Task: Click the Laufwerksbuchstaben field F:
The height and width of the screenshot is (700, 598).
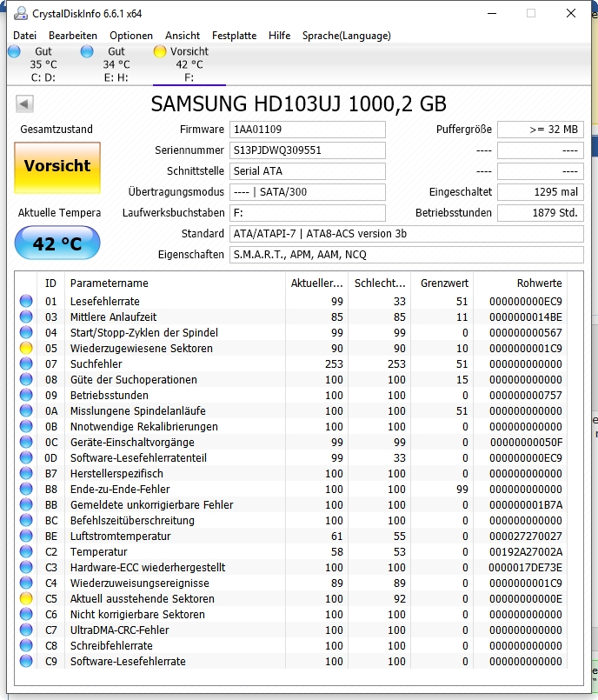Action: pos(308,213)
